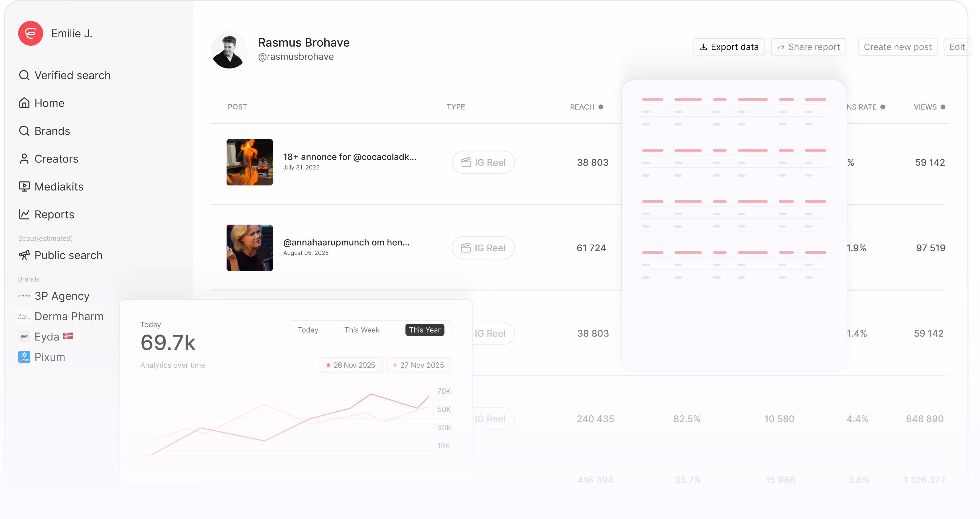Click the @annahaarupmunch post thumbnail

click(249, 248)
